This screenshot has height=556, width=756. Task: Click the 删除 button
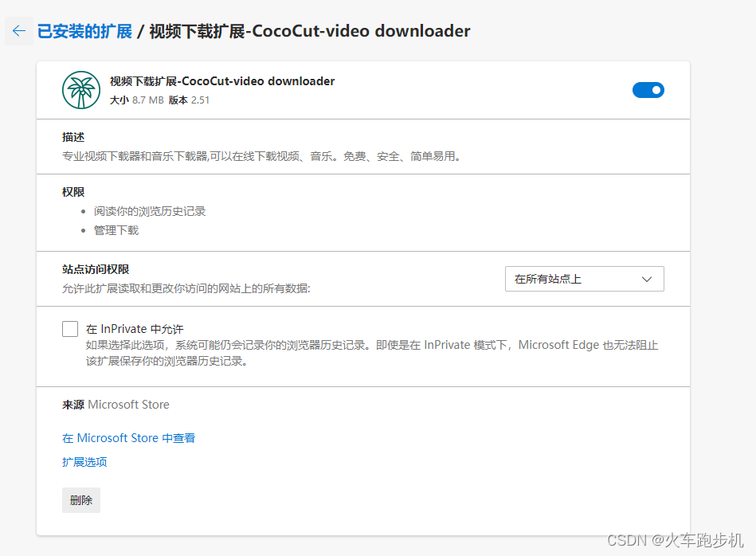click(x=81, y=500)
